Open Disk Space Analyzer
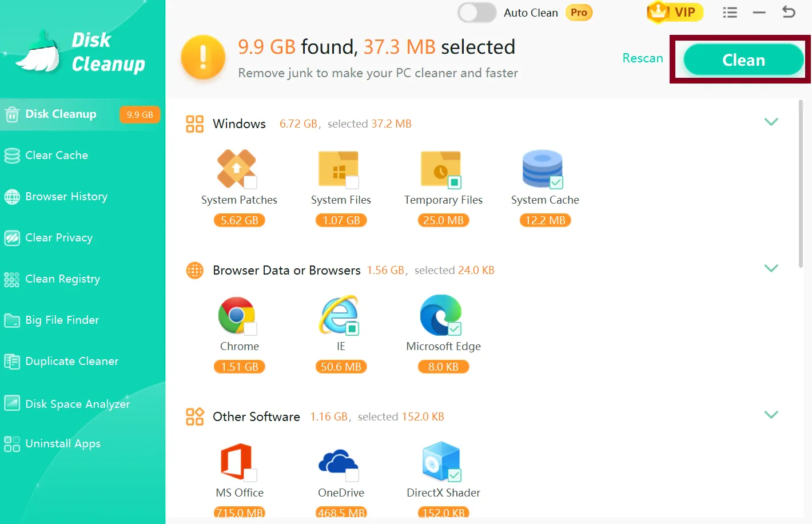 (77, 403)
